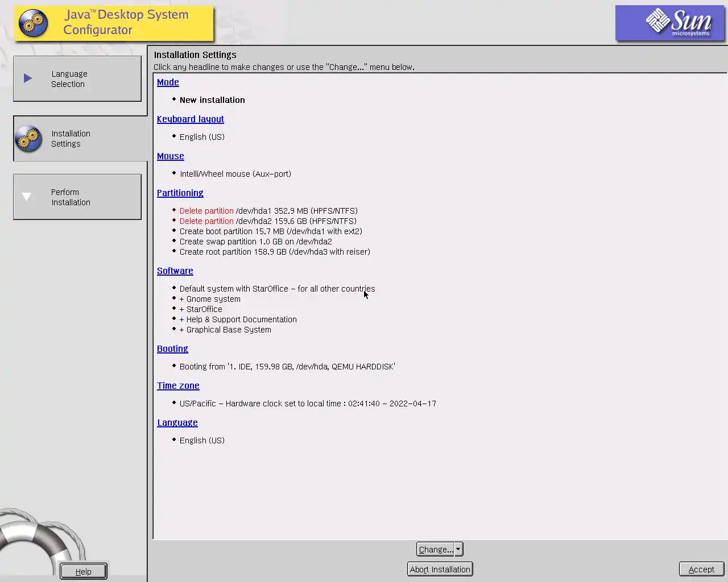Select the Installation Settings step
Viewport: 728px width, 582px height.
(80, 139)
